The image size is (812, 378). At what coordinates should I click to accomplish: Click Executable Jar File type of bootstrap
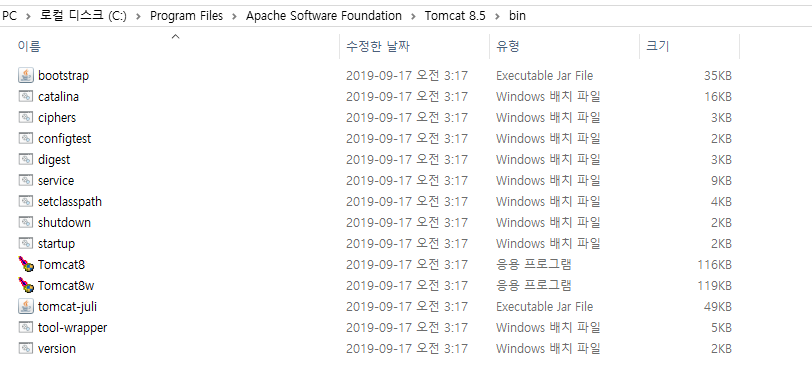pyautogui.click(x=544, y=76)
